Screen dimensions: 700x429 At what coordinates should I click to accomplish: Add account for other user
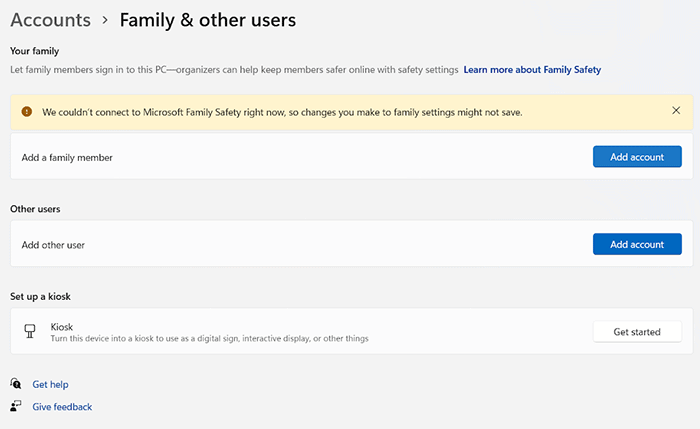637,244
